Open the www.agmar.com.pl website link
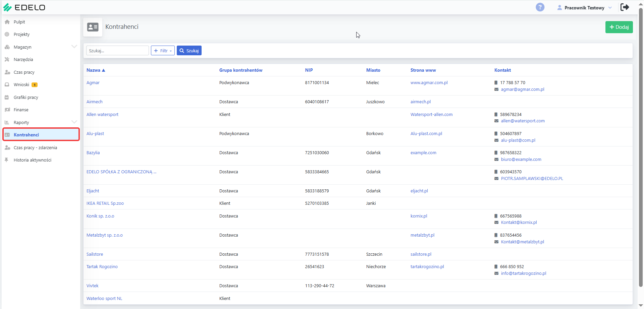Viewport: 644px width, 309px height. (429, 82)
